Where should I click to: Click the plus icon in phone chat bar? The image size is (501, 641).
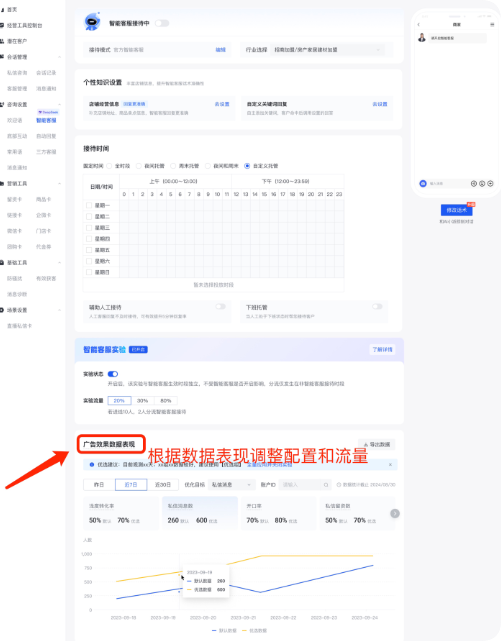(490, 184)
